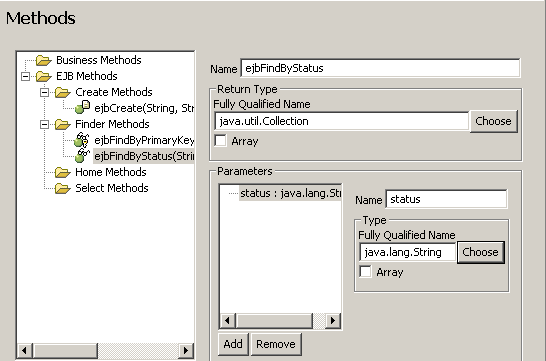546x361 pixels.
Task: Collapse the Create Methods tree node
Action: point(44,92)
